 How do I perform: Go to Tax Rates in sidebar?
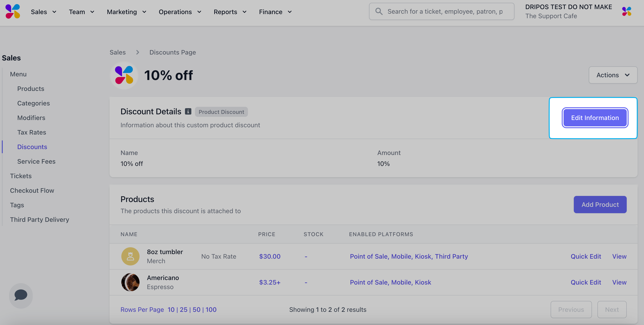coord(32,132)
